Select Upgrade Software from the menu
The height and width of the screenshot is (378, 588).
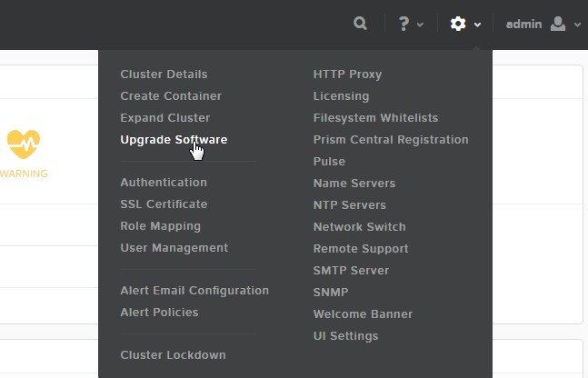click(174, 140)
